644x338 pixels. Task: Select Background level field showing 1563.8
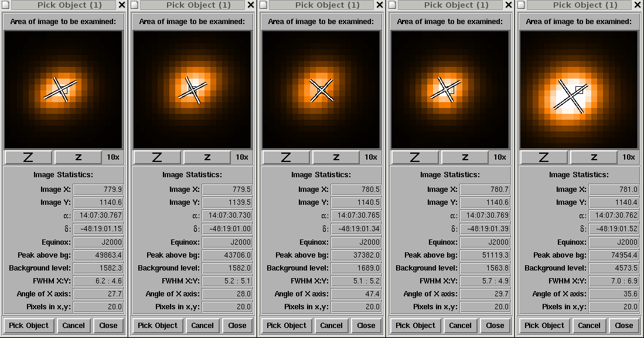(x=485, y=268)
